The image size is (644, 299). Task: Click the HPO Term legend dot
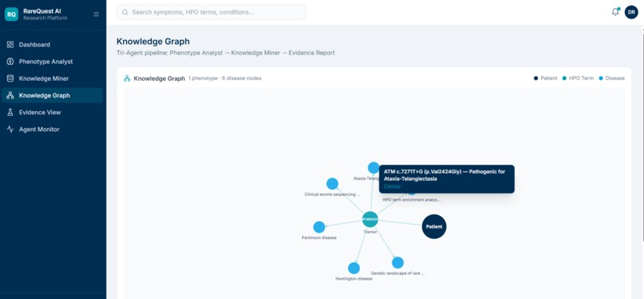564,78
